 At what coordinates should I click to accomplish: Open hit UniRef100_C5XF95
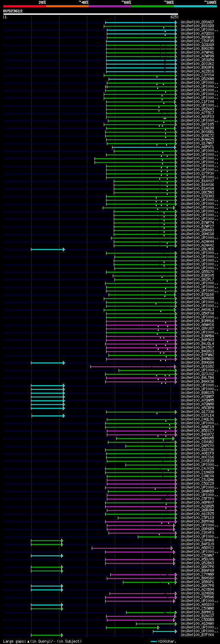click(197, 41)
